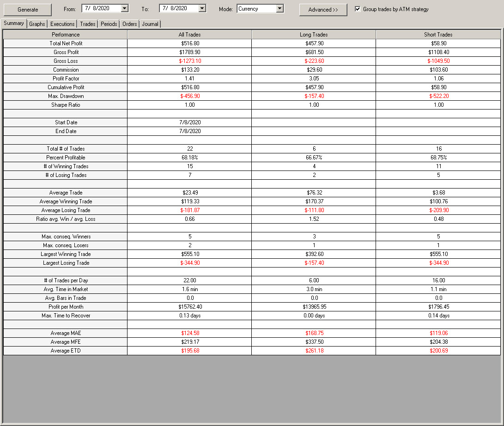The width and height of the screenshot is (504, 426).
Task: Select the Total Net Profit row label
Action: click(x=66, y=43)
